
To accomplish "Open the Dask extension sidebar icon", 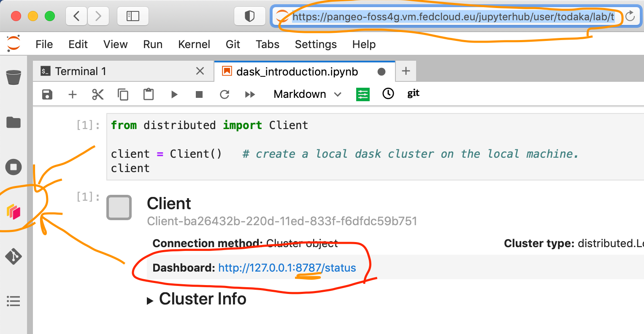I will pos(14,211).
